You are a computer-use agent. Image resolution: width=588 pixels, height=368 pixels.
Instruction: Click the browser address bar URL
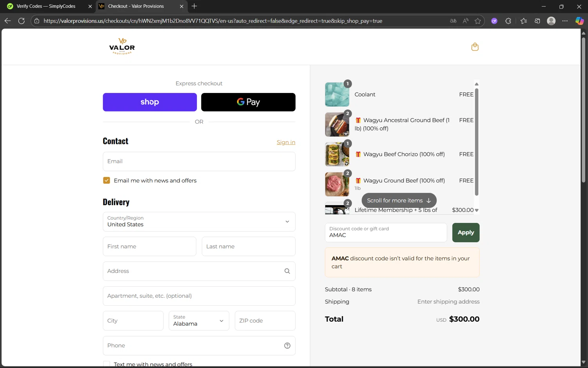click(213, 21)
